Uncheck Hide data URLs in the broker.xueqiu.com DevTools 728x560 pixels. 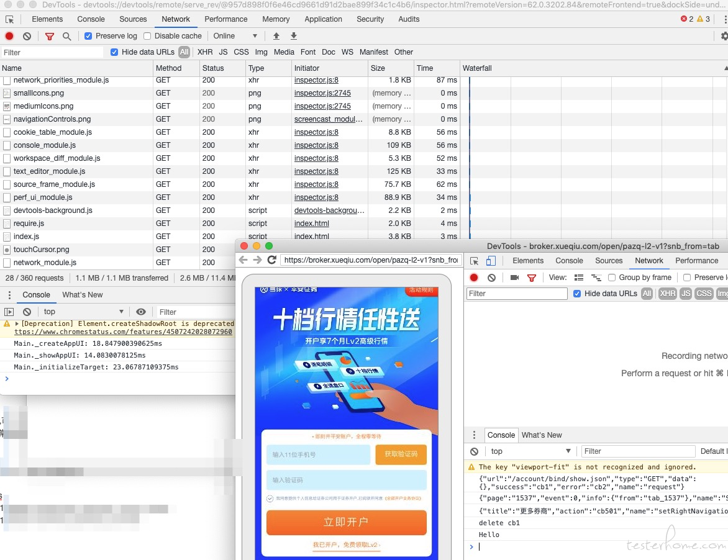577,294
